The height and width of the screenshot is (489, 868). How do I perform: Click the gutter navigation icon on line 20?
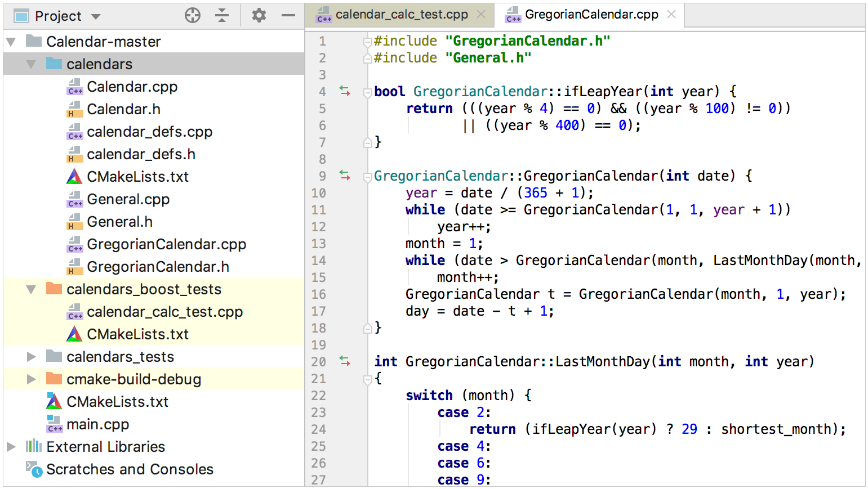click(x=345, y=361)
